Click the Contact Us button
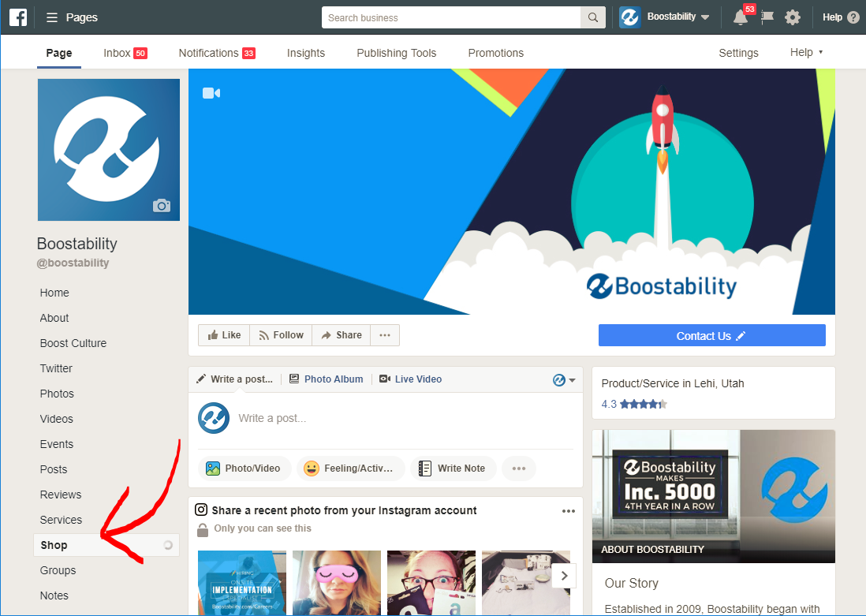Viewport: 866px width, 616px height. [712, 335]
